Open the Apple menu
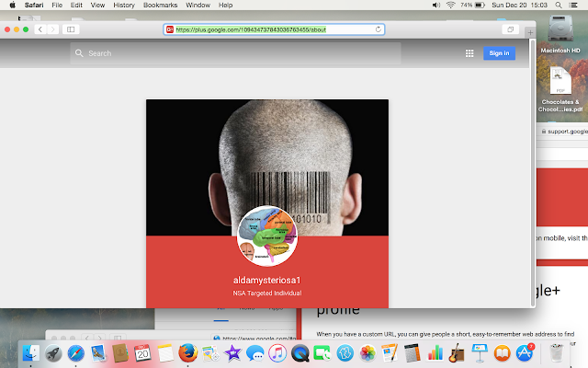 [12, 5]
